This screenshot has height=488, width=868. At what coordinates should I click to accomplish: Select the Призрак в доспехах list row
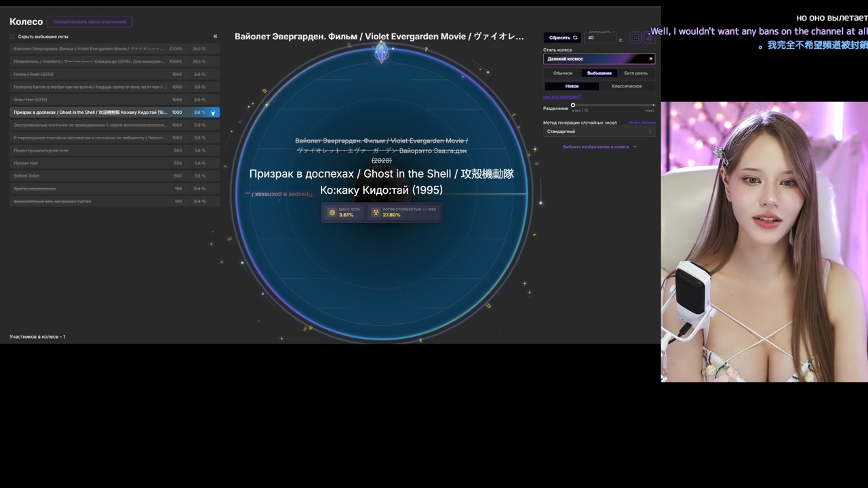tap(115, 113)
